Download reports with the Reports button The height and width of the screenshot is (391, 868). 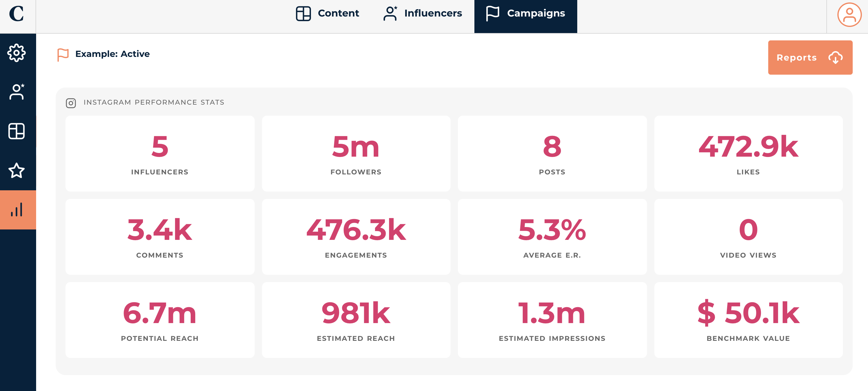point(810,58)
